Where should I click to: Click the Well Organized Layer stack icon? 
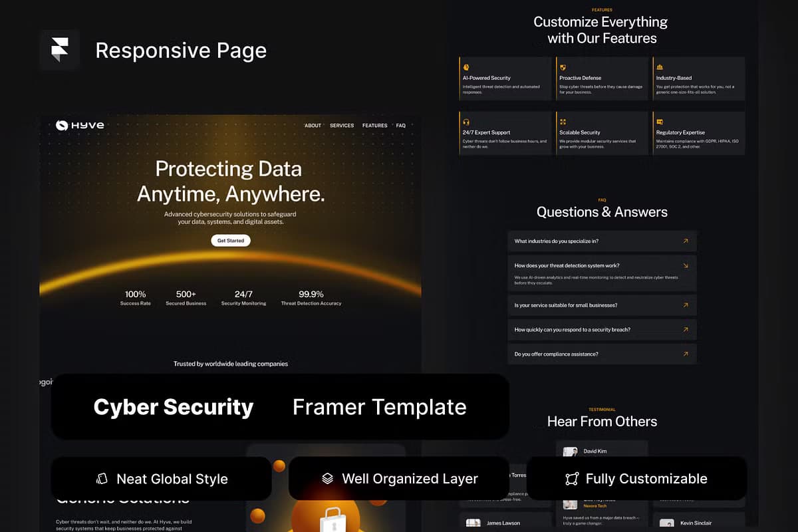coord(326,478)
